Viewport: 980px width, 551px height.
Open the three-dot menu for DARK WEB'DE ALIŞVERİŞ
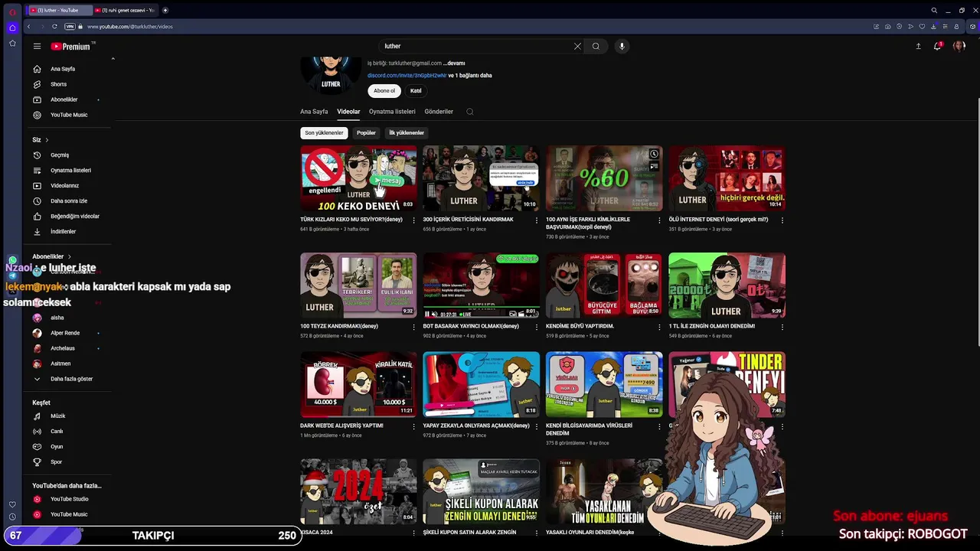coord(414,426)
